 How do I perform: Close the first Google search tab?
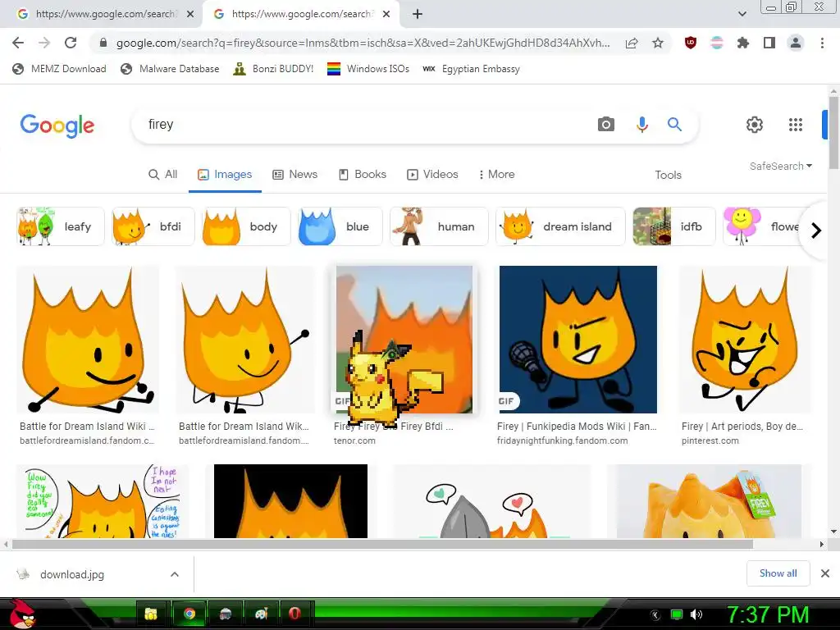(x=190, y=14)
